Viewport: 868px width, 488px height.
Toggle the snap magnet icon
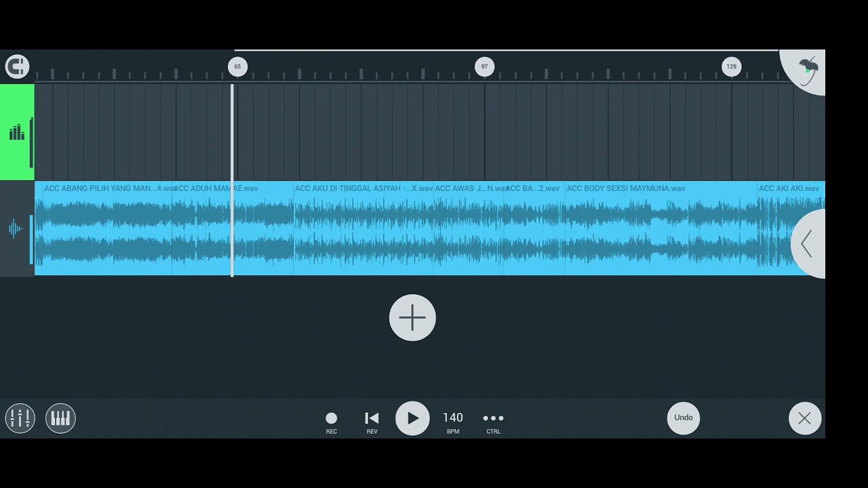click(x=17, y=66)
